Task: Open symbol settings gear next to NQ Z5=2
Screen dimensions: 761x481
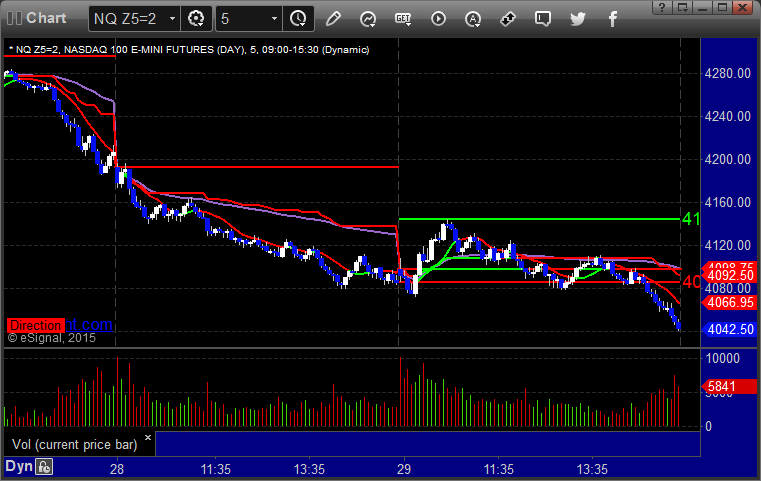Action: click(196, 18)
